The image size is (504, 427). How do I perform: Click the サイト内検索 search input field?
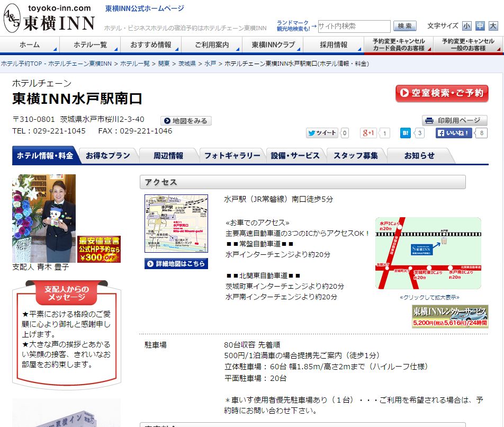354,26
